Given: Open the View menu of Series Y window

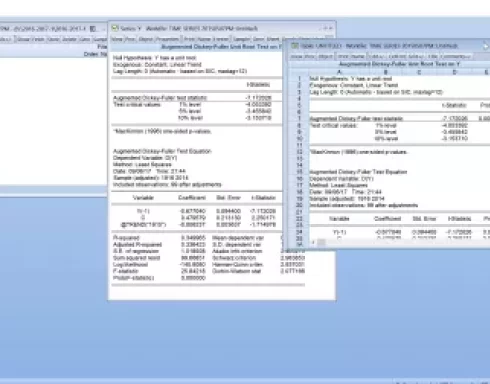Looking at the screenshot, I should (x=117, y=39).
